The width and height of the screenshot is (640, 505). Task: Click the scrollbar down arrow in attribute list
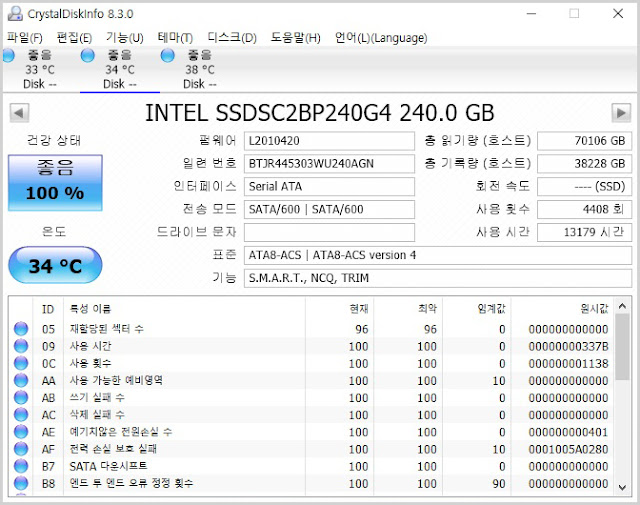622,487
